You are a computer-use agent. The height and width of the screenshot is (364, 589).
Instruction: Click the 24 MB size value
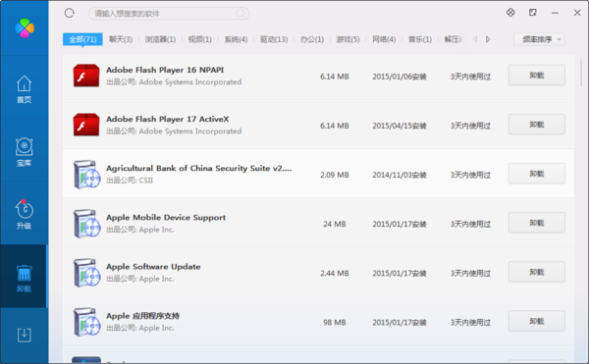click(x=335, y=224)
